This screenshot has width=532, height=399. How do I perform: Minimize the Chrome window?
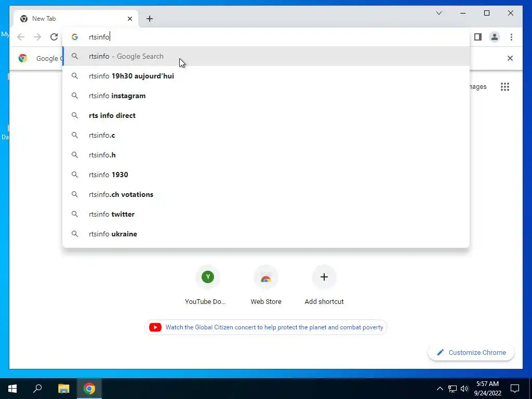pos(463,13)
